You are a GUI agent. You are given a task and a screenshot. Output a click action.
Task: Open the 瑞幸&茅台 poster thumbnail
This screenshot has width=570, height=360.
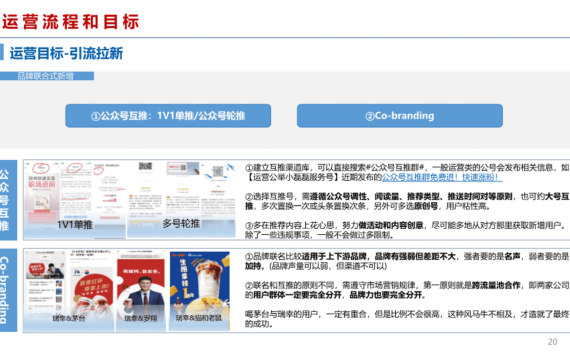coord(69,290)
